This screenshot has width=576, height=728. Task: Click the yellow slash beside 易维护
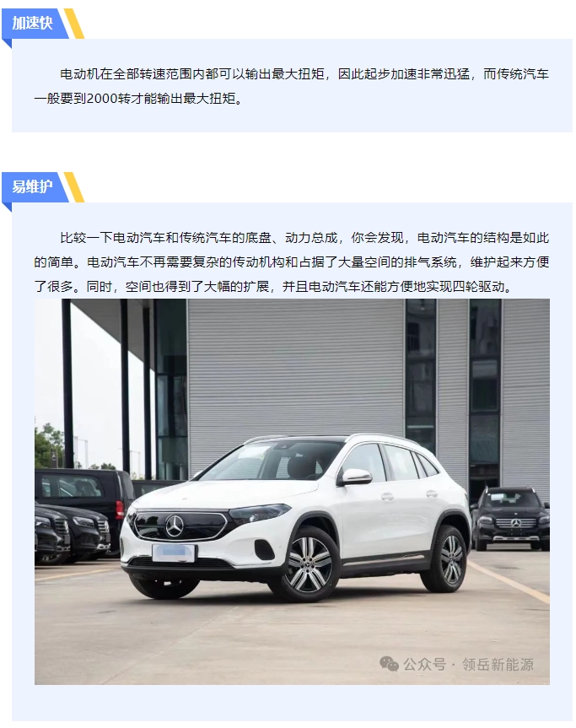tap(74, 187)
